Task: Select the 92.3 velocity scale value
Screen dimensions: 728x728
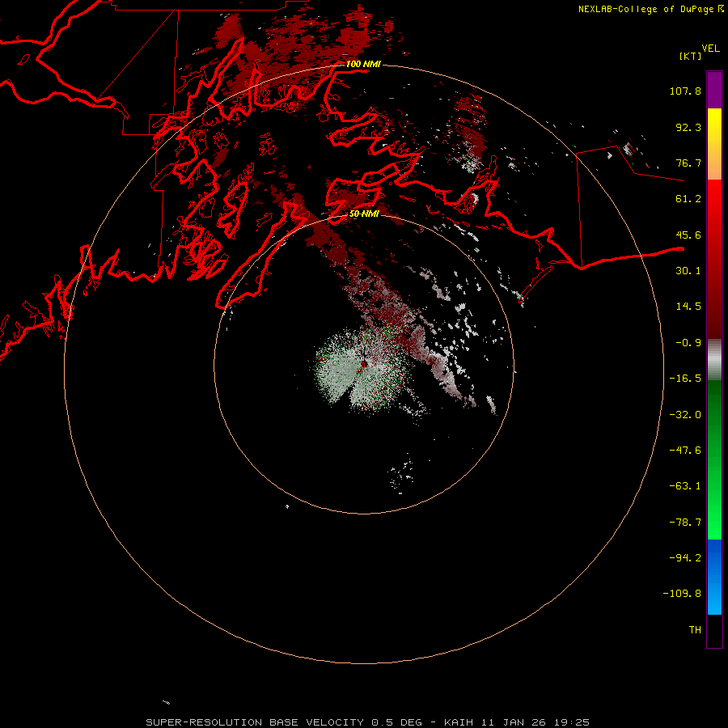Action: click(x=688, y=127)
